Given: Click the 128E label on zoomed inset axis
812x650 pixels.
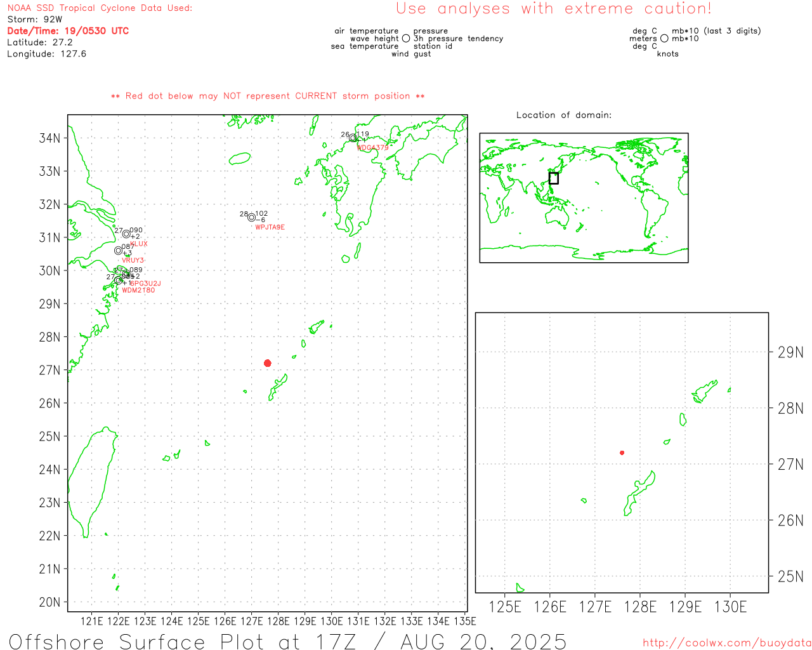Looking at the screenshot, I should 640,607.
